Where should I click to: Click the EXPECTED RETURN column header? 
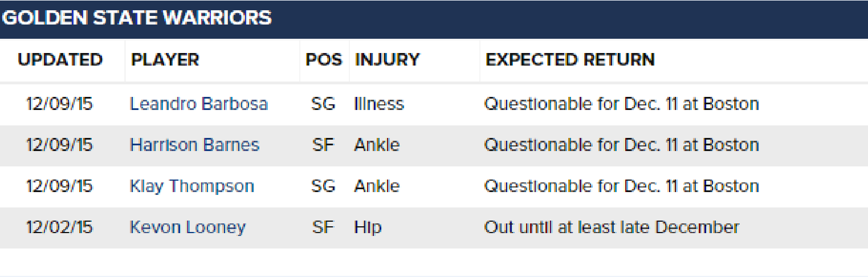(x=570, y=60)
